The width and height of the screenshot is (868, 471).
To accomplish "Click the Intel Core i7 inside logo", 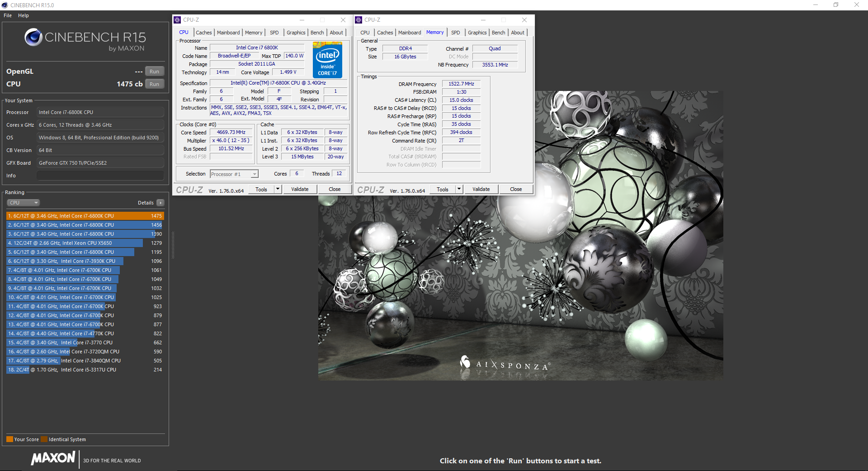I will (327, 60).
